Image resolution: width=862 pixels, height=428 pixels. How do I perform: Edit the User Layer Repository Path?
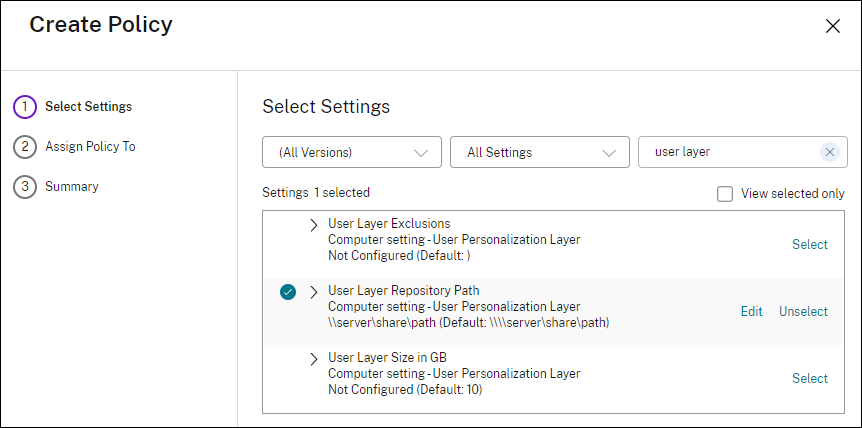751,312
